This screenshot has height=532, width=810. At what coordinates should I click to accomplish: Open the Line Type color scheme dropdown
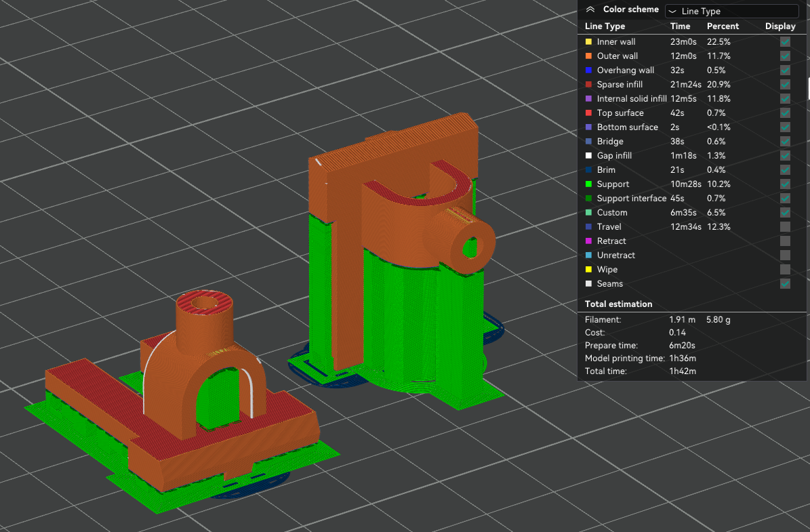[x=731, y=11]
